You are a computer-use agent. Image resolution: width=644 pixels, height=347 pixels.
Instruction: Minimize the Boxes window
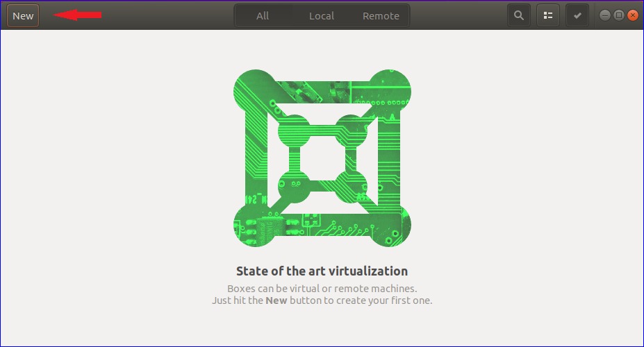click(605, 15)
